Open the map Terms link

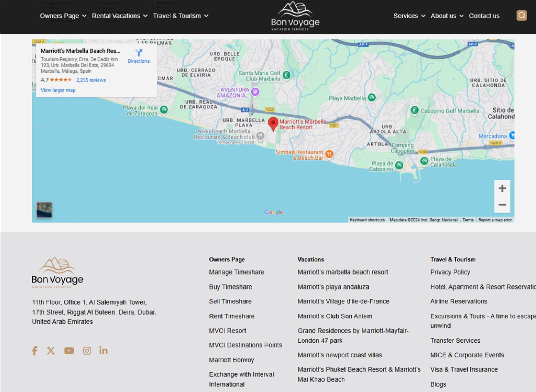pos(468,220)
